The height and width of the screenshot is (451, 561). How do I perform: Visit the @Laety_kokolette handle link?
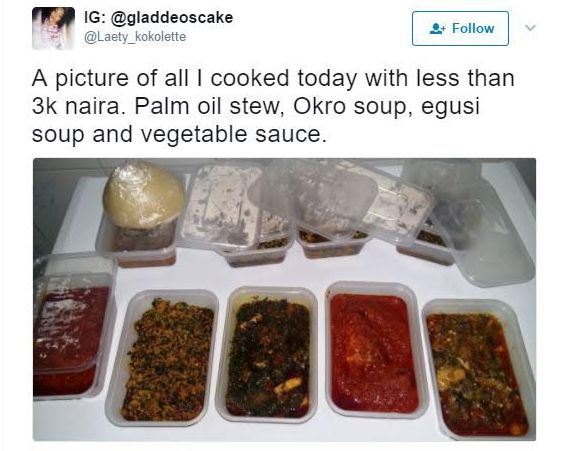click(x=135, y=37)
